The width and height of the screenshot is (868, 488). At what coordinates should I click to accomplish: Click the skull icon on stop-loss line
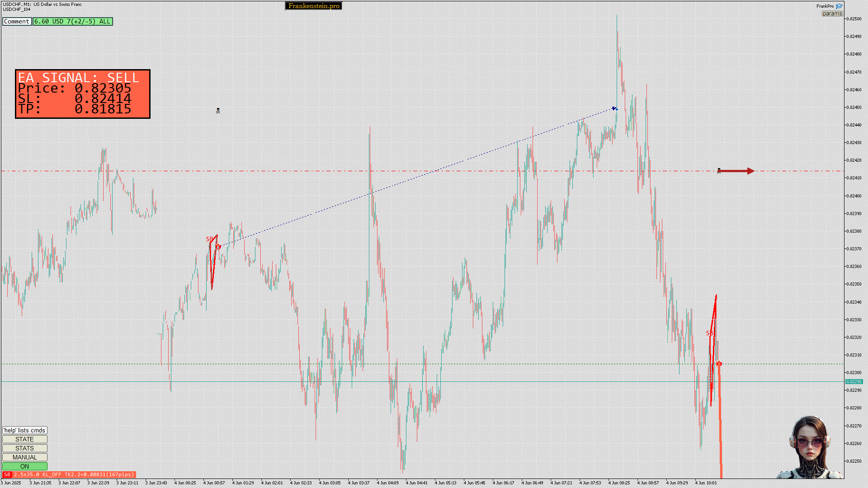[x=719, y=171]
